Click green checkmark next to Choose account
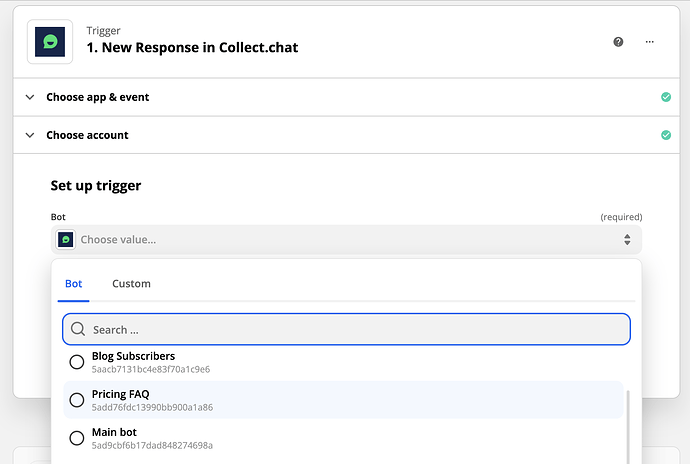This screenshot has height=464, width=690. [666, 135]
